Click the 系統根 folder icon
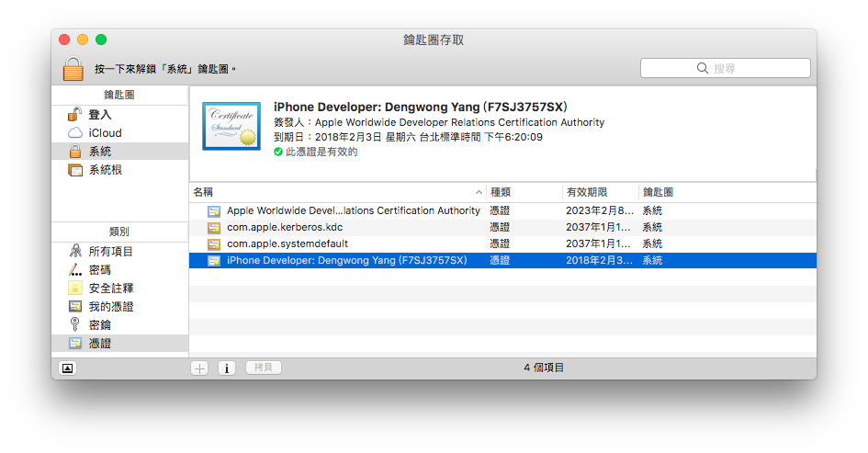This screenshot has width=868, height=453. click(x=74, y=170)
